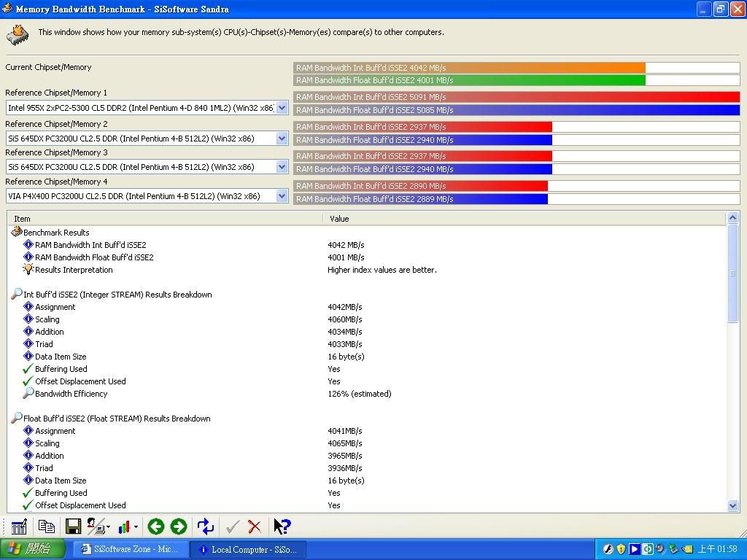747x560 pixels.
Task: Click the text 'Higher index values are better.'
Action: pos(382,270)
